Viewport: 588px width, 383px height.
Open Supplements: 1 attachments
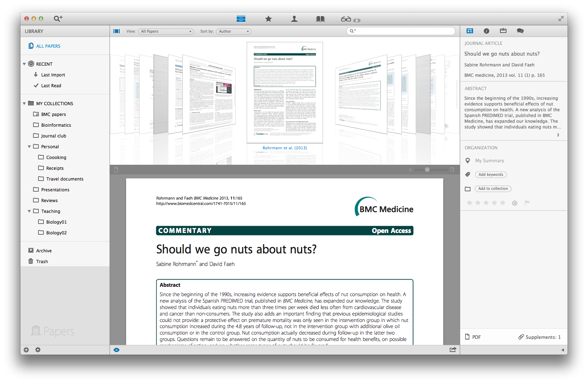coord(540,337)
